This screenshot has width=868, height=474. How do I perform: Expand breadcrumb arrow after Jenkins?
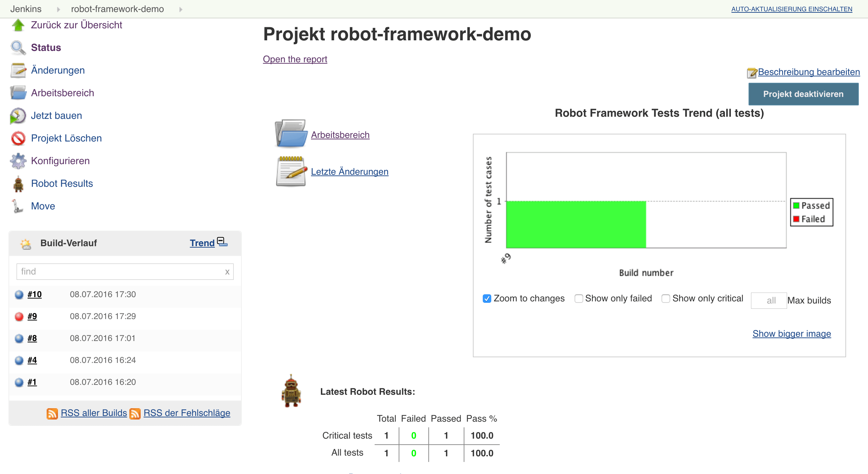coord(58,9)
